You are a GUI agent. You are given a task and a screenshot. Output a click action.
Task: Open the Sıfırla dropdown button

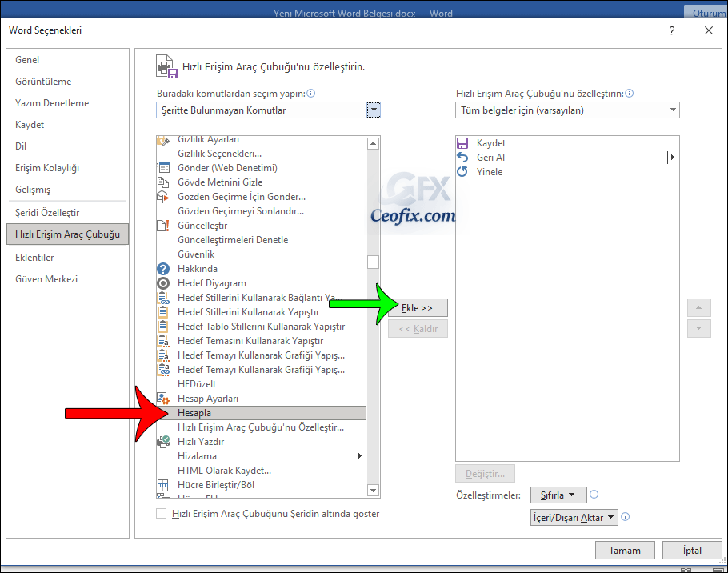[x=558, y=495]
